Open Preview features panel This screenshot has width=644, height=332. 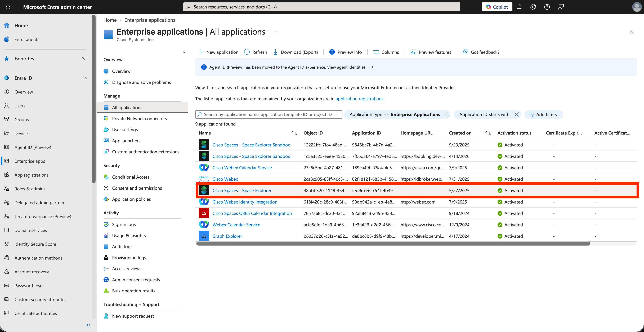pyautogui.click(x=431, y=52)
